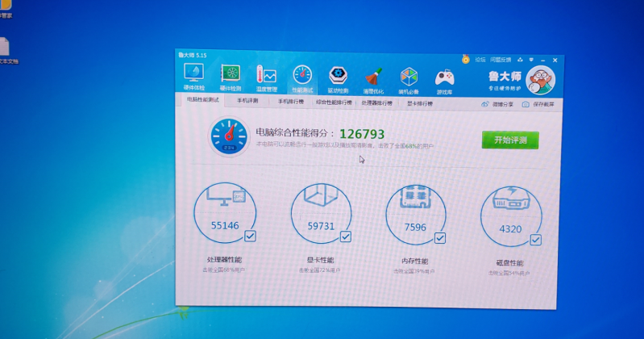
Task: Switch to the 手机评测 tab
Action: coord(247,101)
